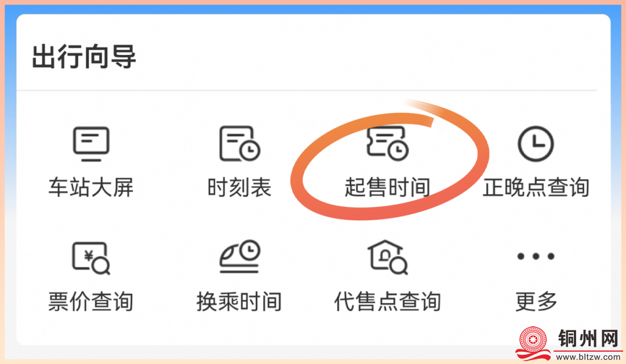
Task: Click the 铜州网 watermark text
Action: coord(588,338)
